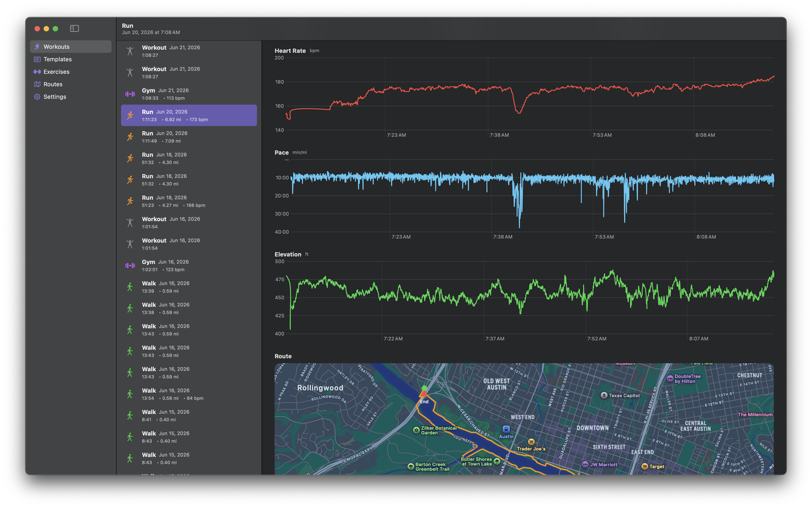
Task: Select Run Jun 20 with 6.92 mi
Action: (x=189, y=115)
